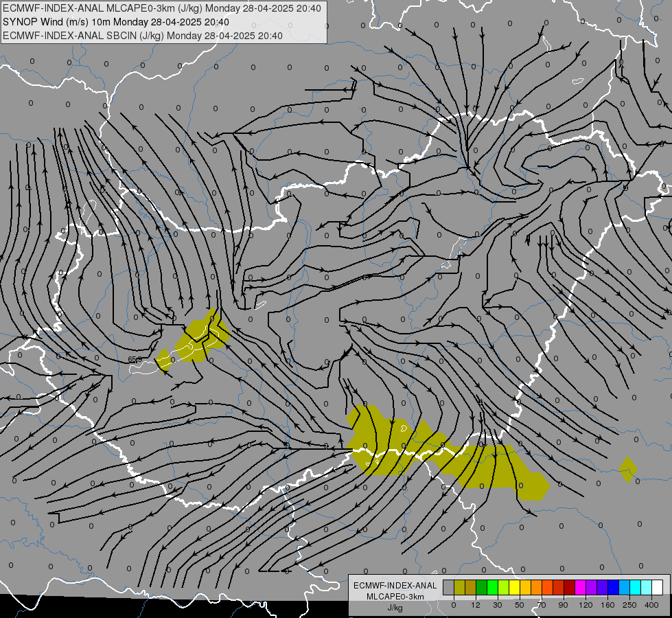Click the legend scale value 90

(563, 605)
